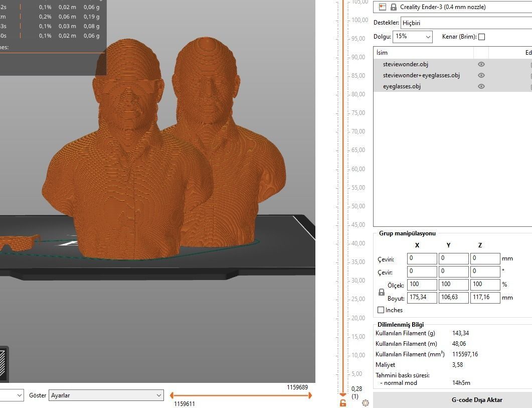The width and height of the screenshot is (532, 408).
Task: Click the printer preset flag icon
Action: pyautogui.click(x=383, y=7)
